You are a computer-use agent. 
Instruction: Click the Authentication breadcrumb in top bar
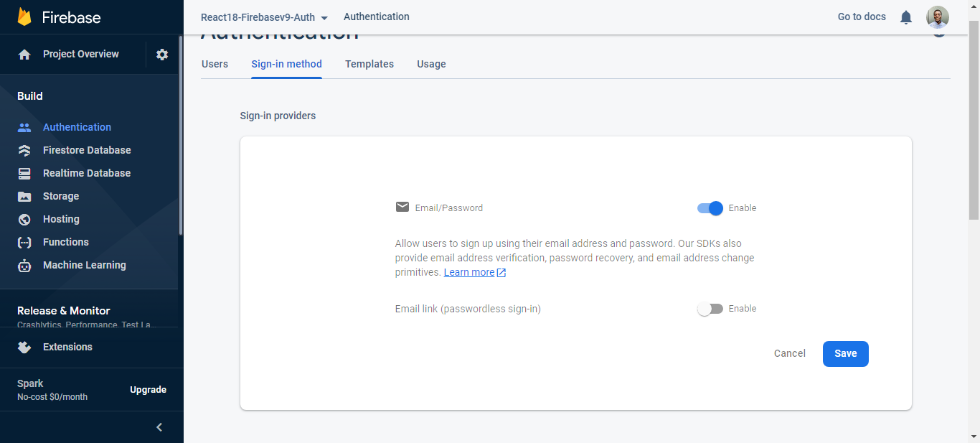(x=377, y=17)
